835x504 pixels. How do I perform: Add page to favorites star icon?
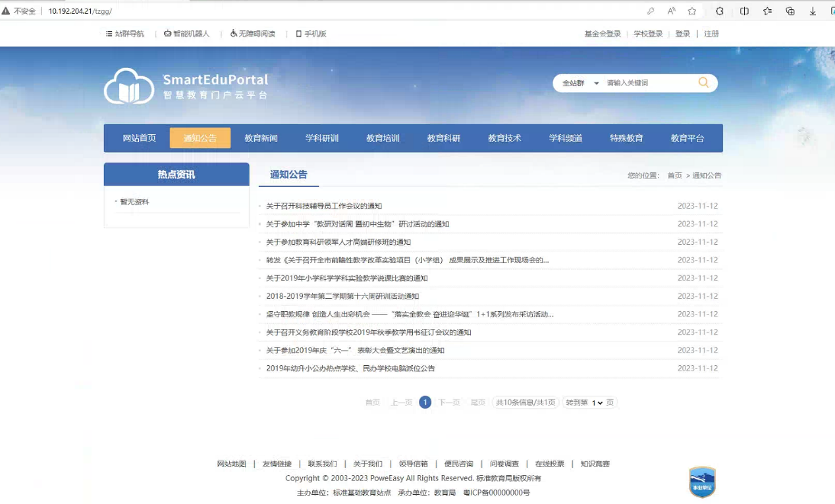[x=692, y=11]
